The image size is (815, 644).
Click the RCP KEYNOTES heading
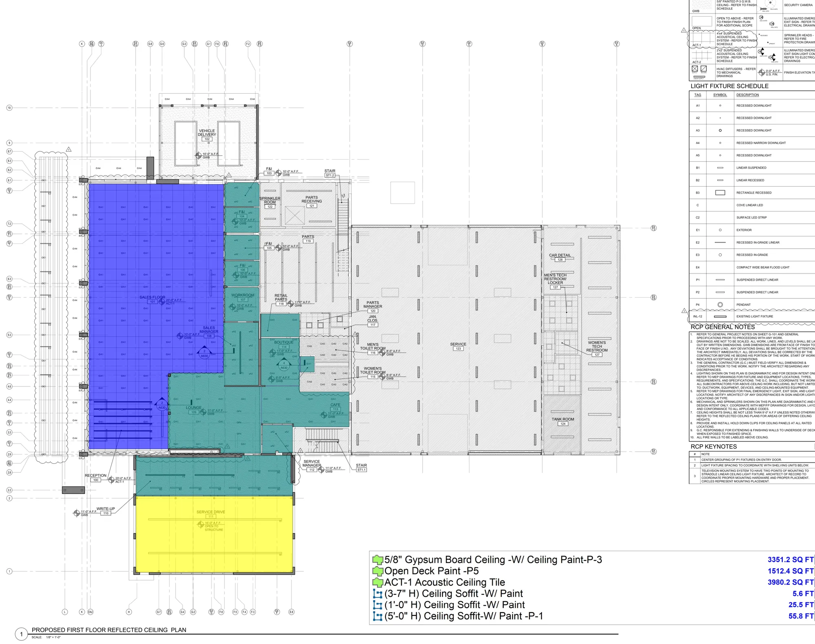(x=714, y=447)
